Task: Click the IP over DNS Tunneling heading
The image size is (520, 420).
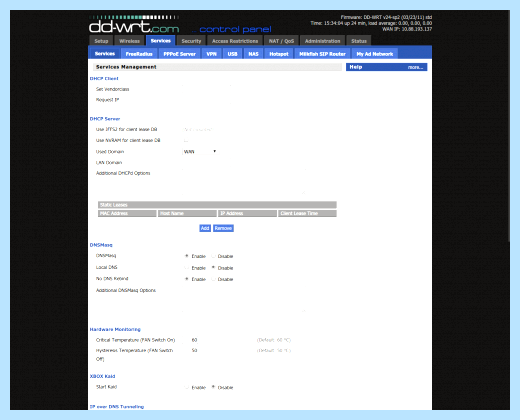Action: point(117,407)
